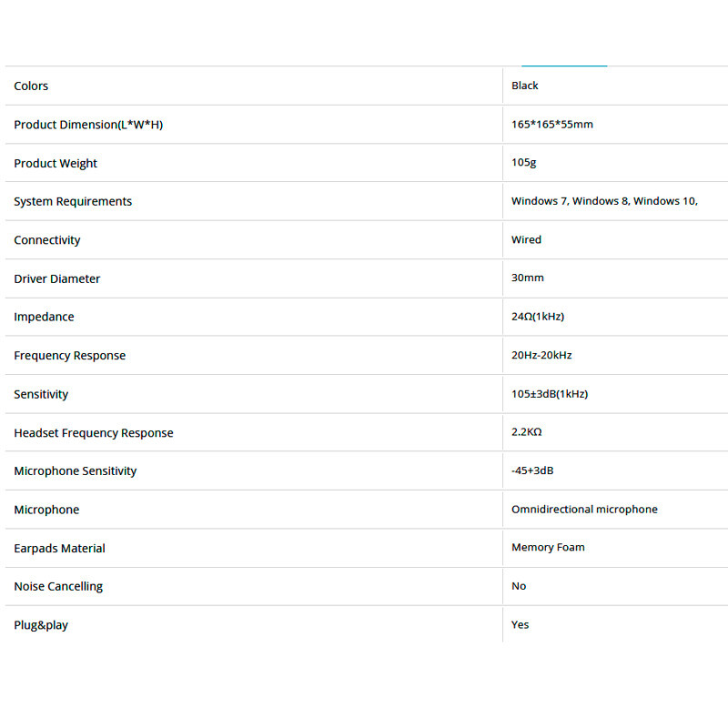Click the Driver Diameter label
This screenshot has width=728, height=728.
pos(57,279)
